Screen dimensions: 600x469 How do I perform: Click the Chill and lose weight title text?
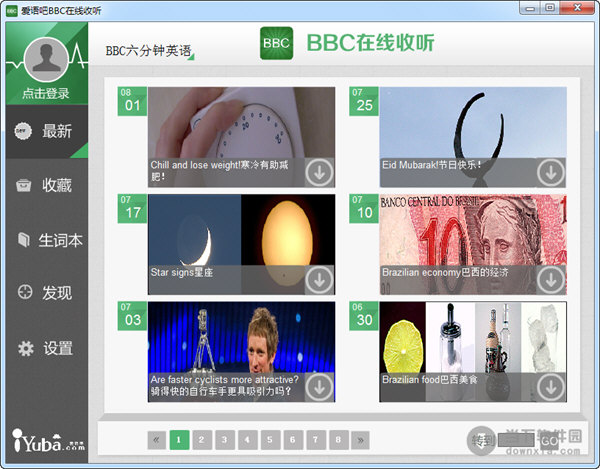coord(219,171)
